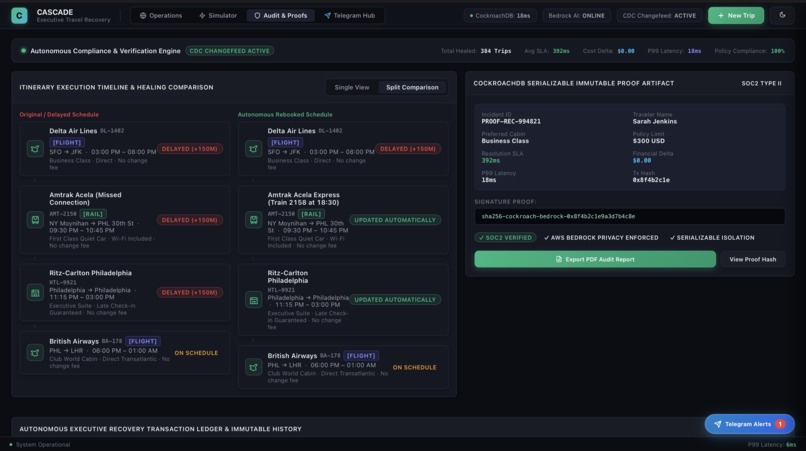Click RAIL tag on Amtrak Missed Connection card
This screenshot has height=451, width=806.
(93, 214)
